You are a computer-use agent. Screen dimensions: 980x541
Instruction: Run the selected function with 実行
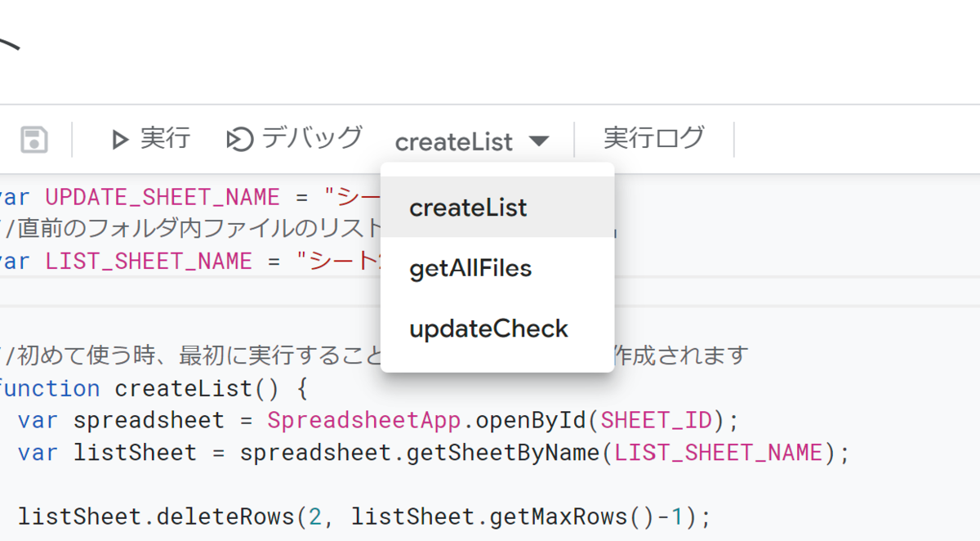point(150,139)
